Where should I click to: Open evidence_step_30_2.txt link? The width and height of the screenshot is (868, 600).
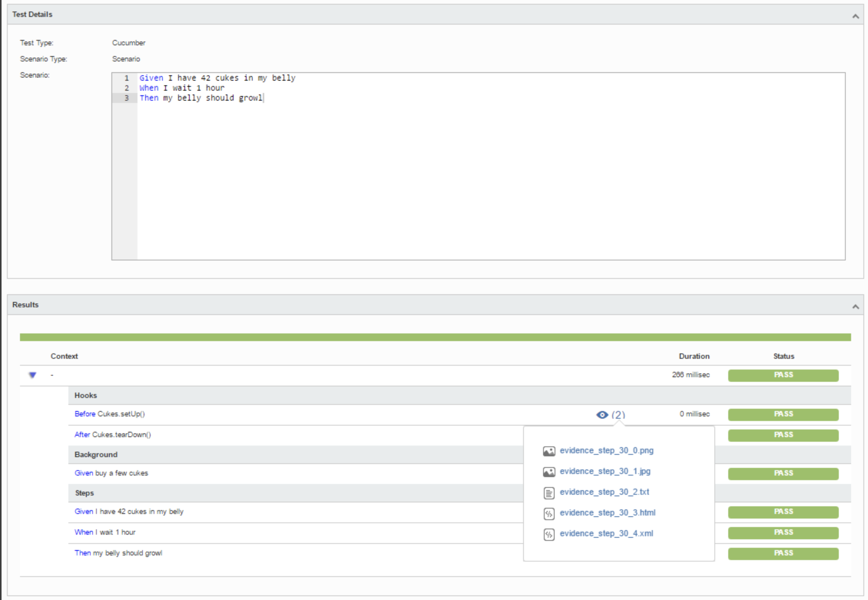[604, 492]
